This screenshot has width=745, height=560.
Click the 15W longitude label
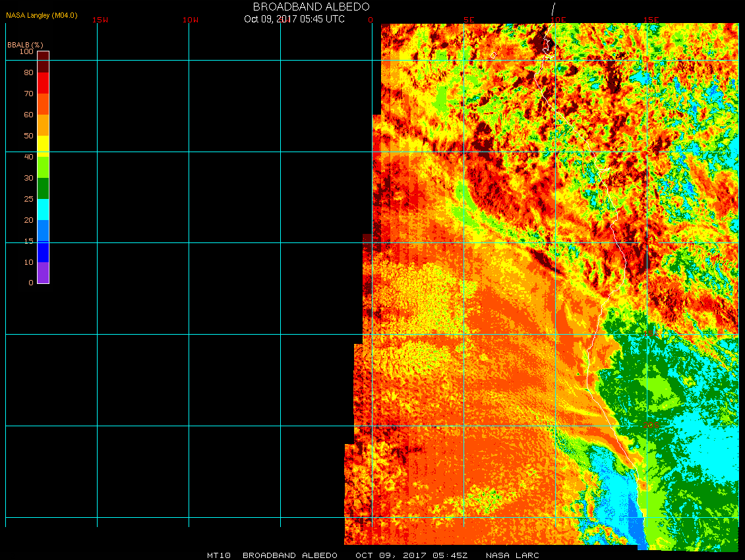pyautogui.click(x=100, y=20)
